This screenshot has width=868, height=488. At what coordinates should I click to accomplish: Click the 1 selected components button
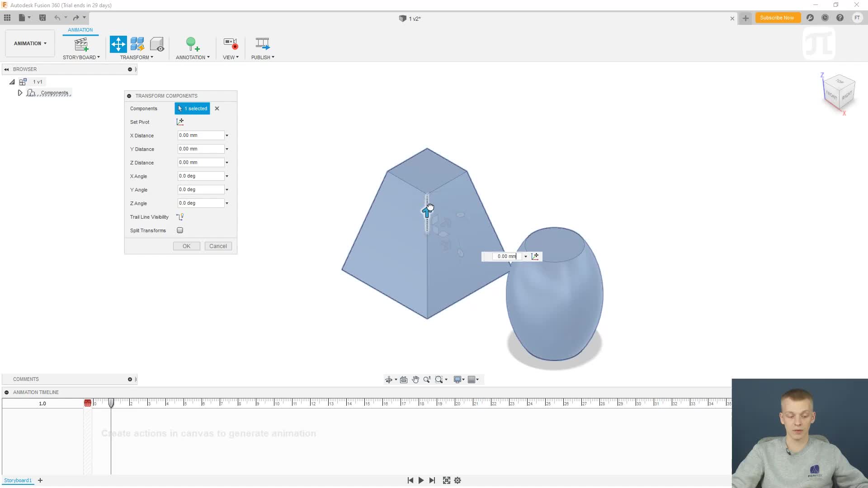(x=193, y=108)
